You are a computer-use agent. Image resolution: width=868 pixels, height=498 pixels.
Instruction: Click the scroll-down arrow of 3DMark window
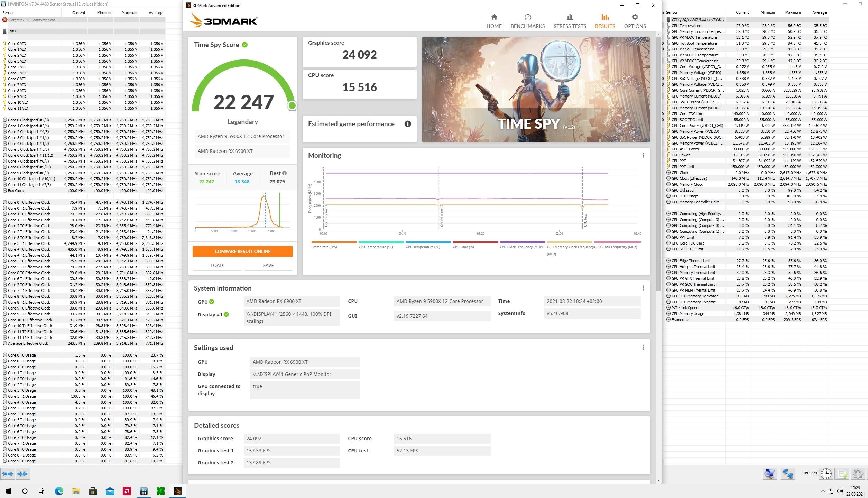click(x=658, y=480)
